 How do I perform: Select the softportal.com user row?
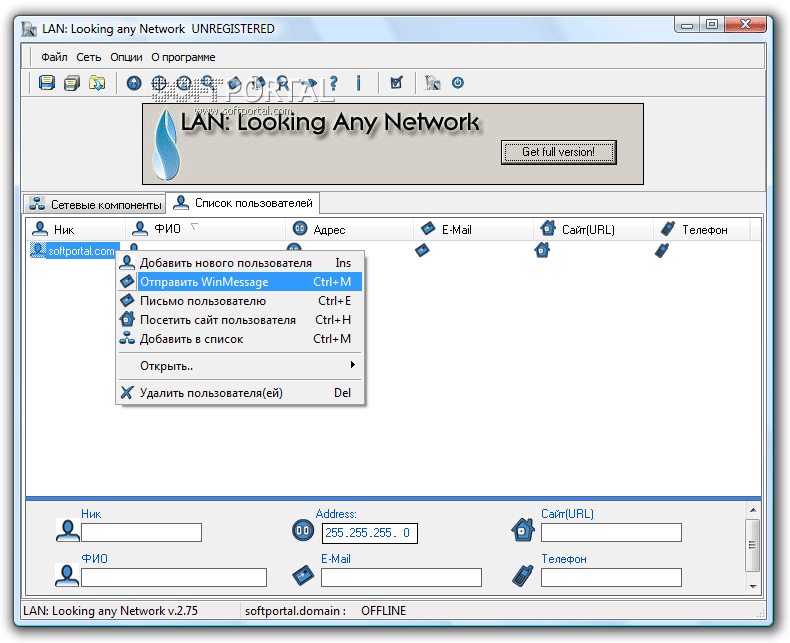pos(74,250)
